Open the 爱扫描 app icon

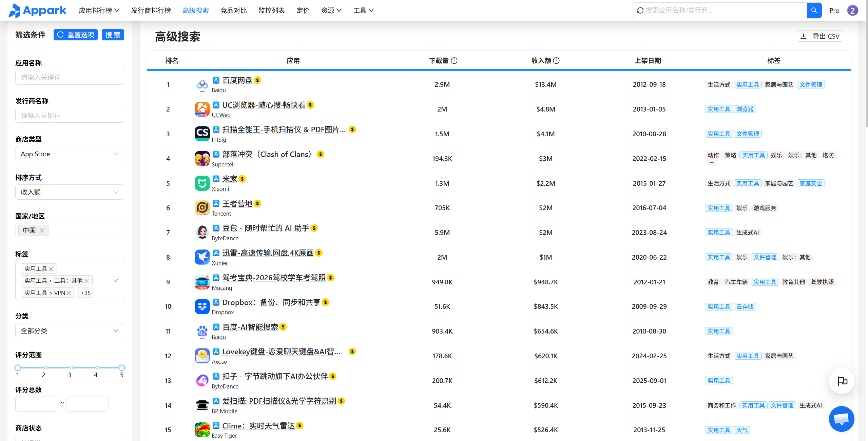click(x=202, y=405)
